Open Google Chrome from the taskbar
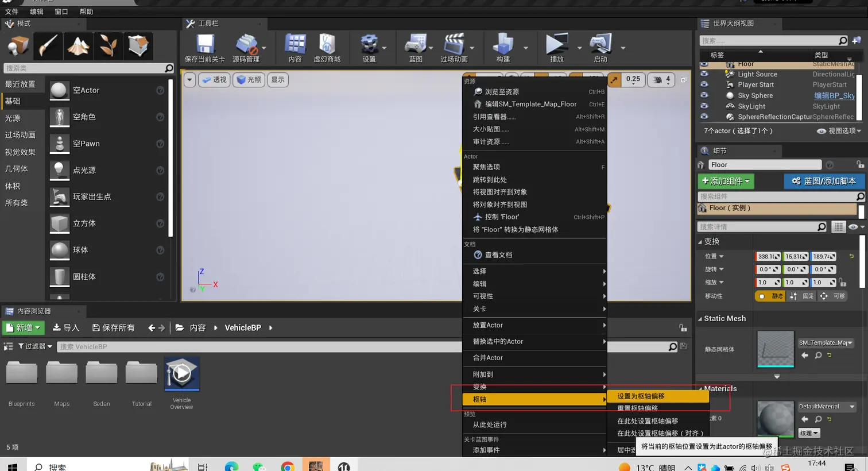 (288, 466)
